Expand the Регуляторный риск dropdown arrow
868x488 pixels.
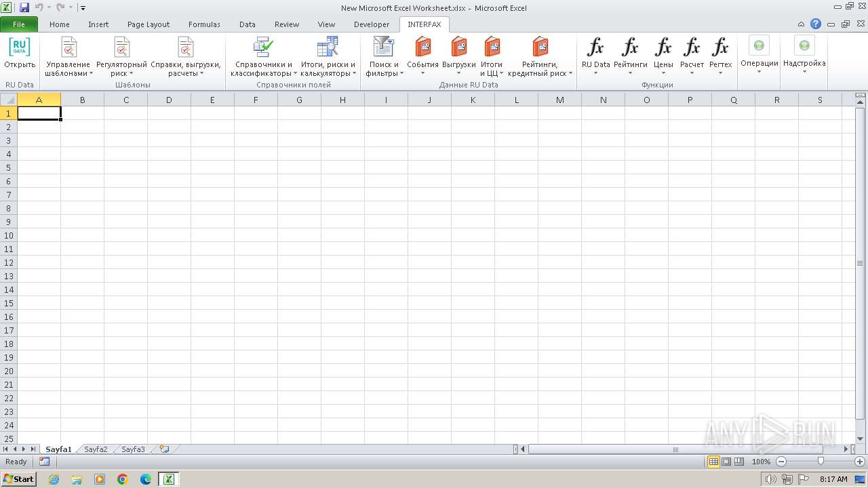[x=131, y=73]
